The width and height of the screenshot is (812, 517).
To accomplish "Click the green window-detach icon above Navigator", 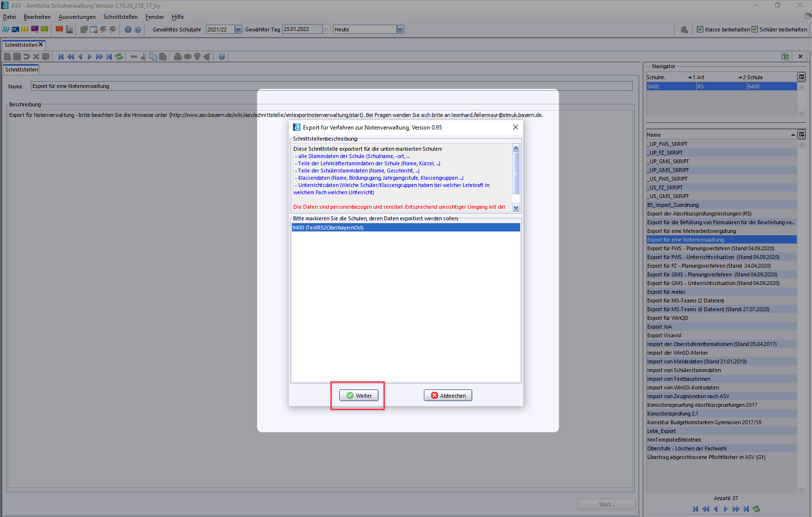I will [785, 57].
